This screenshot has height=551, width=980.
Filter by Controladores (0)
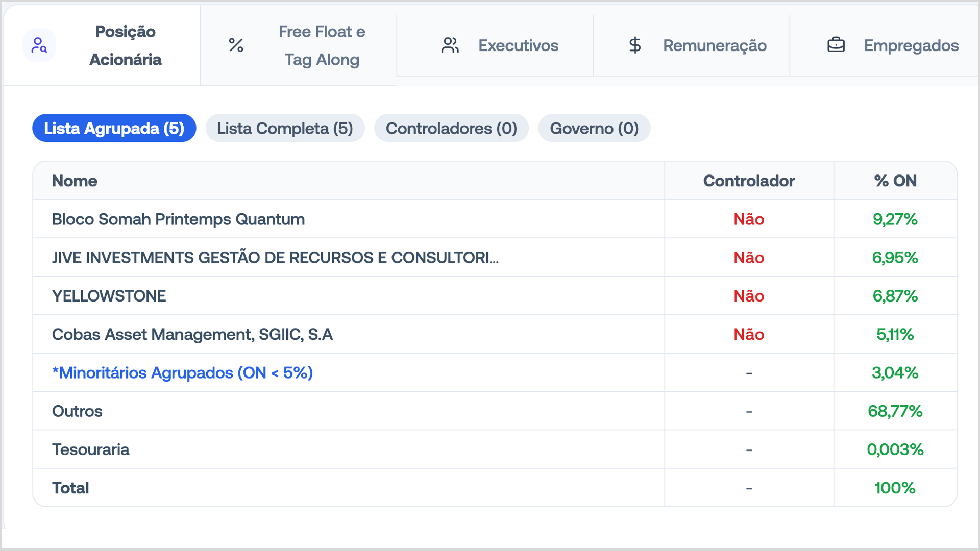point(452,128)
